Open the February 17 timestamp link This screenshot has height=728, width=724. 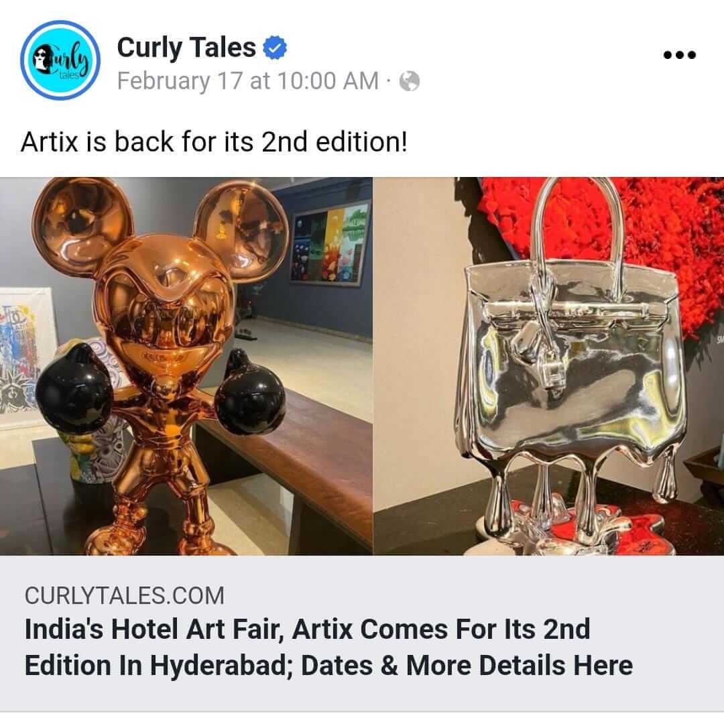247,81
